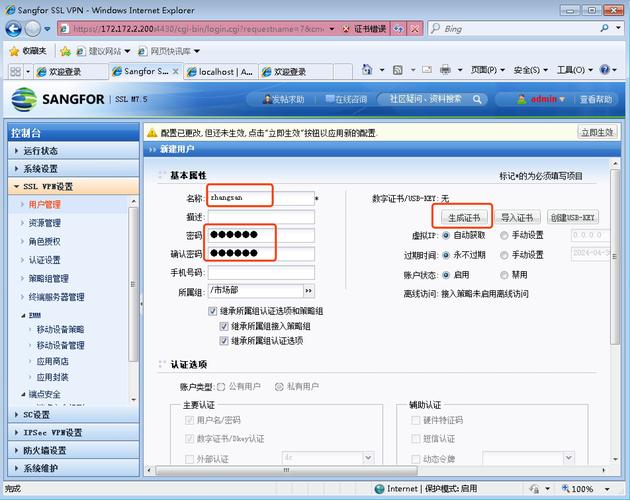Toggle inherit group auth options and policy checkbox
The height and width of the screenshot is (500, 630).
pos(213,311)
